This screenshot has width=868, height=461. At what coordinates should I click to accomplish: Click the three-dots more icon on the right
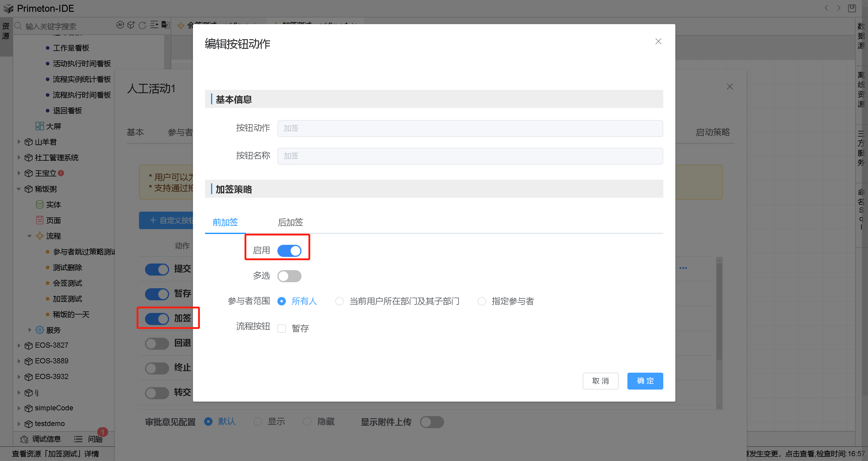tap(683, 268)
